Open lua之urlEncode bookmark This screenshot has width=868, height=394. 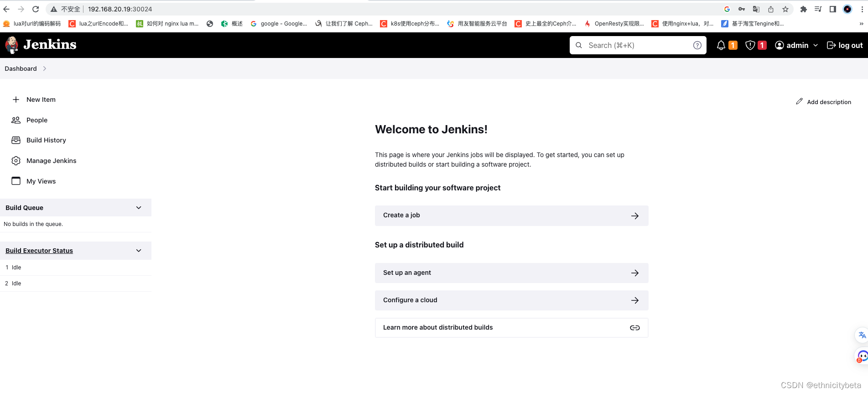(x=98, y=24)
